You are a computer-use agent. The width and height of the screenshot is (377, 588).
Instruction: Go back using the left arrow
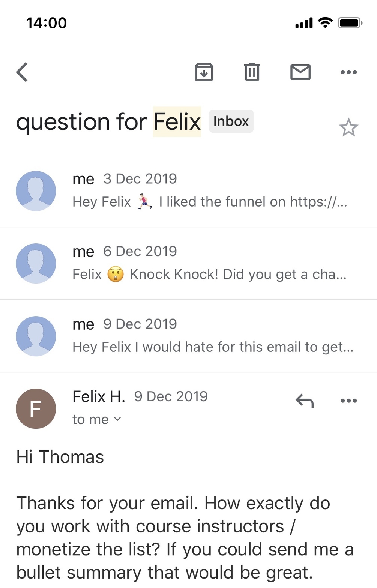22,72
